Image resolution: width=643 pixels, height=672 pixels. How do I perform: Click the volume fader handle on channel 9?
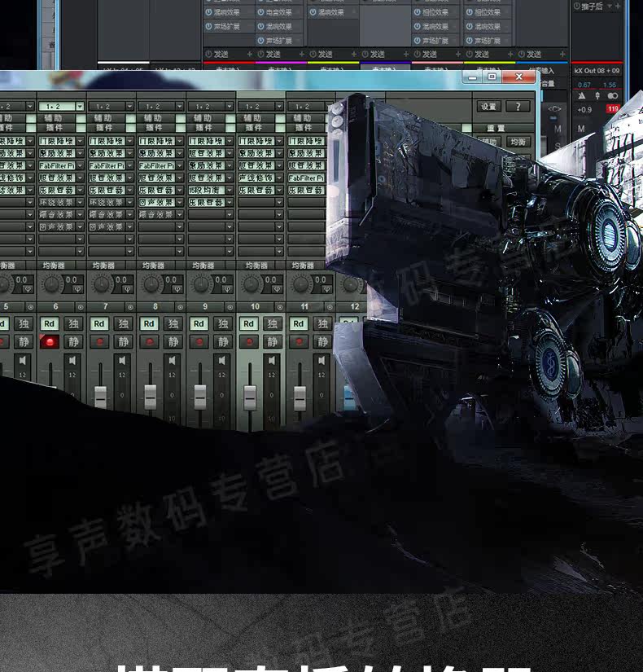200,397
